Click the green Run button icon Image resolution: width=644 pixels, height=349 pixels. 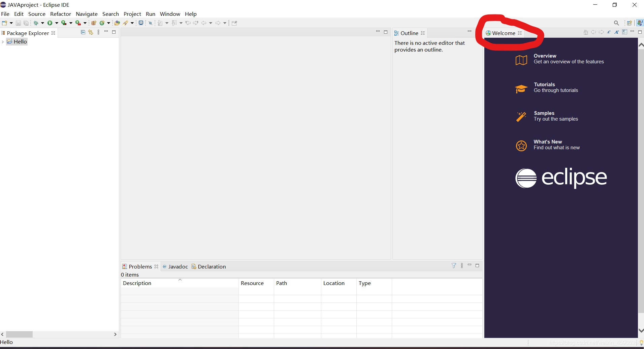click(x=50, y=23)
